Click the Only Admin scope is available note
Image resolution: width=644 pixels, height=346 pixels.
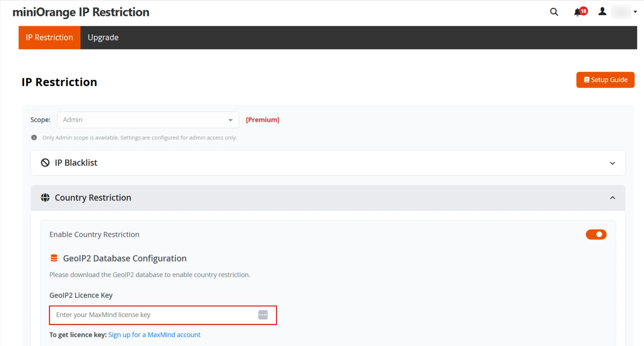139,138
